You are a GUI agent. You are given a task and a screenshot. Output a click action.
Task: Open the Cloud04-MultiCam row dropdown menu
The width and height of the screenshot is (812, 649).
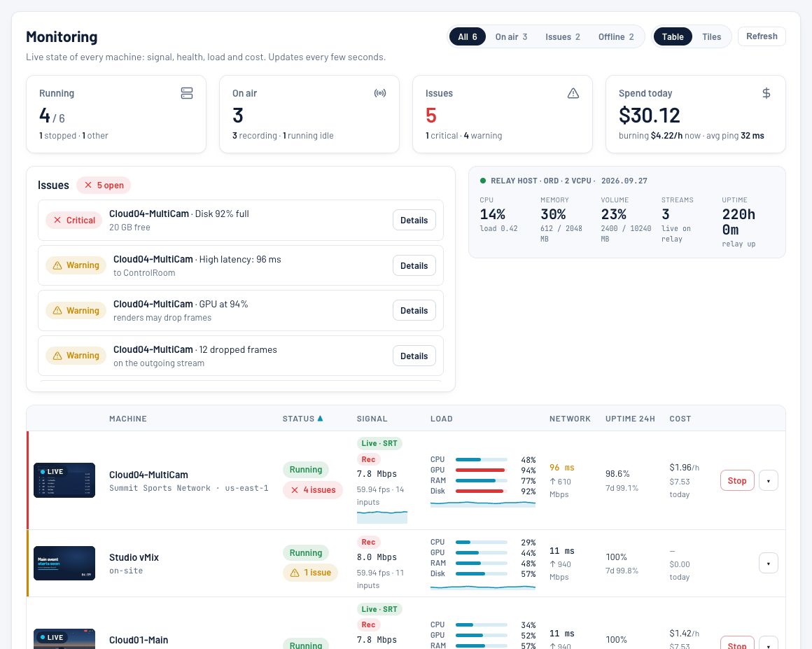pos(769,481)
